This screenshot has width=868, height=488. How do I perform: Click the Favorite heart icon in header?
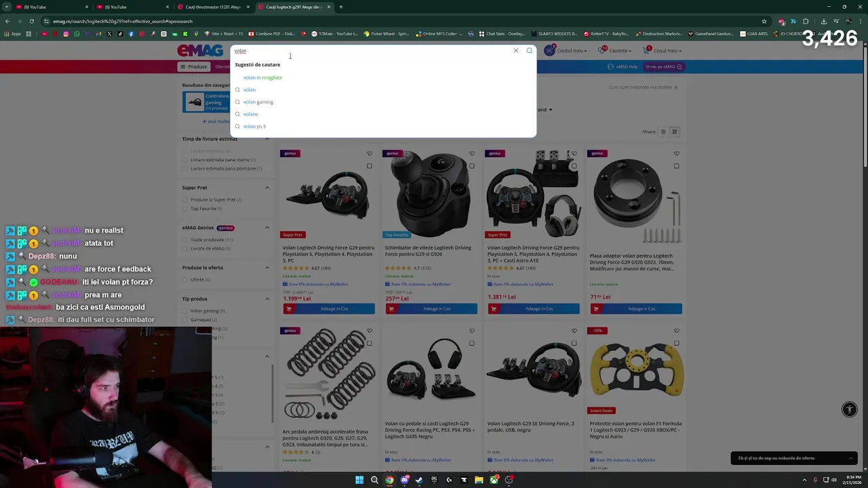pos(602,51)
